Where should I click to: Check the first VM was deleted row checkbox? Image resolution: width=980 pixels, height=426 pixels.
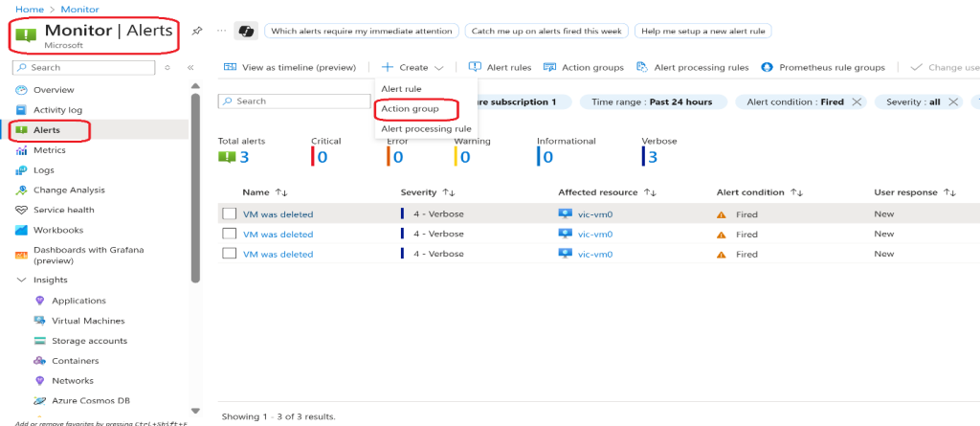click(229, 214)
